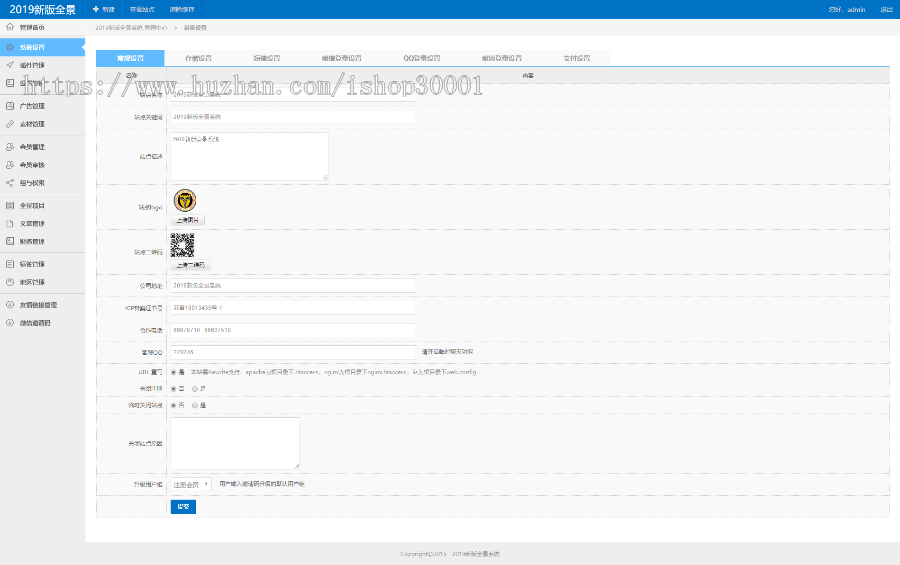Click the share icon beside 组与权限

9,183
